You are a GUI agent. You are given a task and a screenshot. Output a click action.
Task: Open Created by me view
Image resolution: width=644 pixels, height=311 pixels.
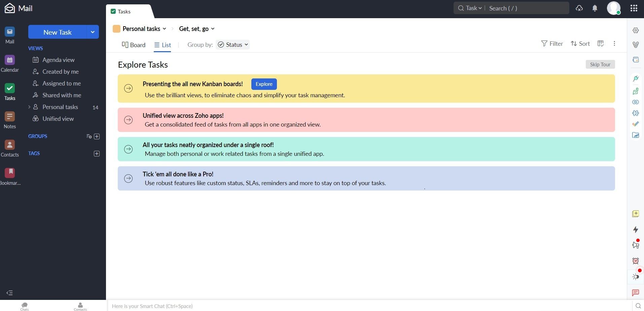tap(60, 71)
